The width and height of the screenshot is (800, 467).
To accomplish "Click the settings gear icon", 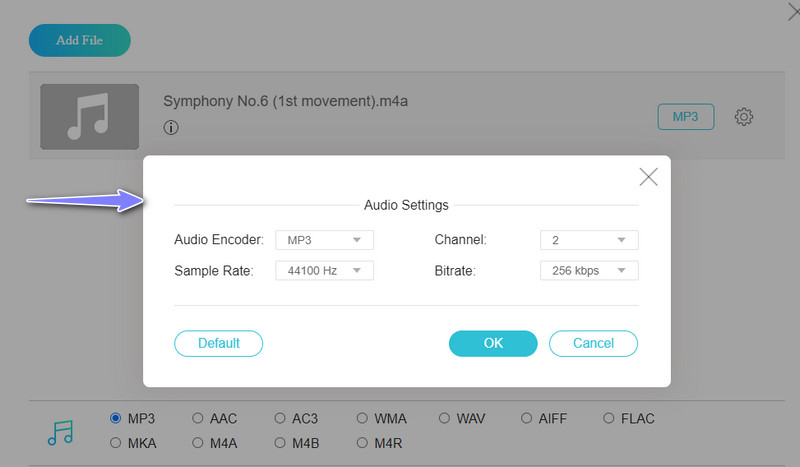I will pyautogui.click(x=743, y=117).
